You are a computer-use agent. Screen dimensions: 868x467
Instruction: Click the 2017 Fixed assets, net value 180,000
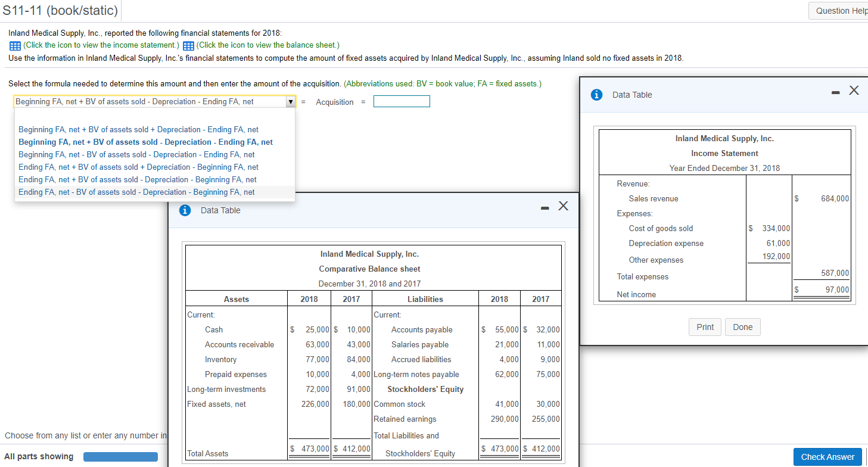[357, 404]
